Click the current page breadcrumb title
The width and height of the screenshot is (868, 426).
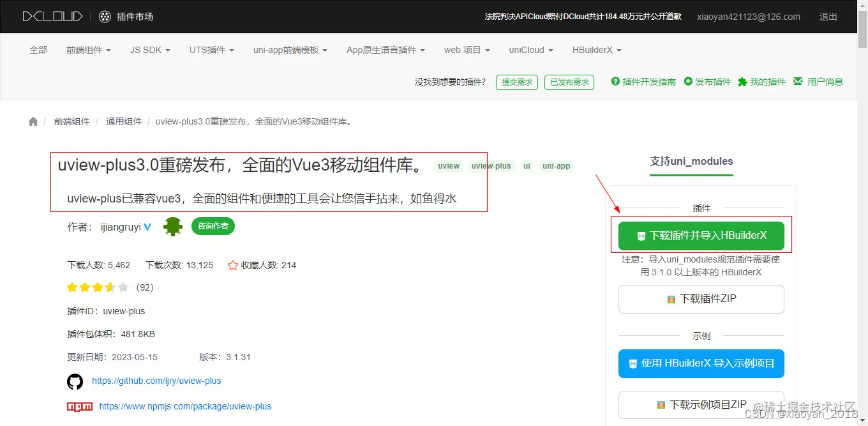click(255, 121)
